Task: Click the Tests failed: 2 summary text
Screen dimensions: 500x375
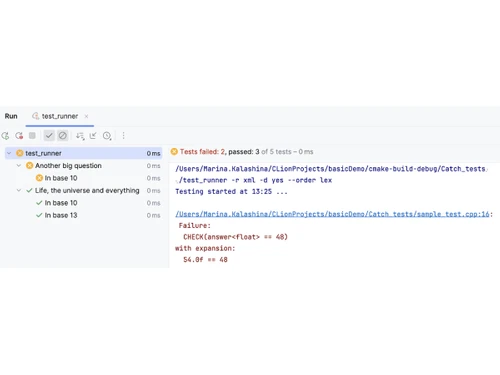Action: tap(203, 152)
